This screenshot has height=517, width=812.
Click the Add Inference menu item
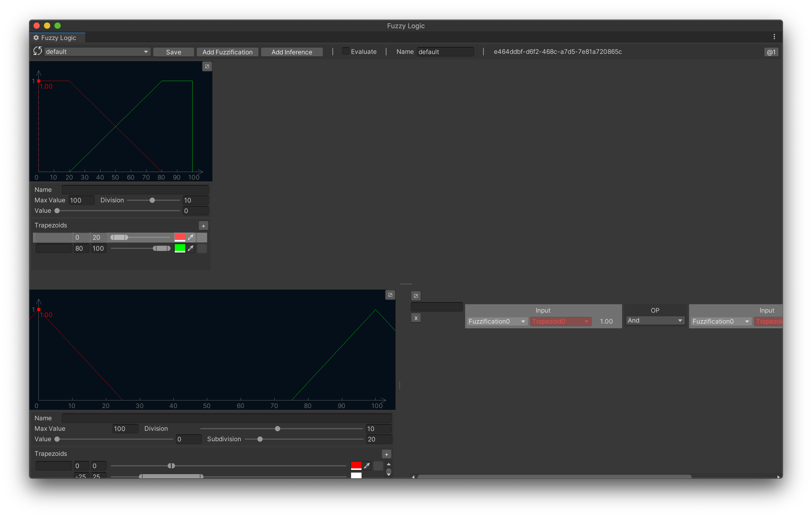tap(291, 51)
